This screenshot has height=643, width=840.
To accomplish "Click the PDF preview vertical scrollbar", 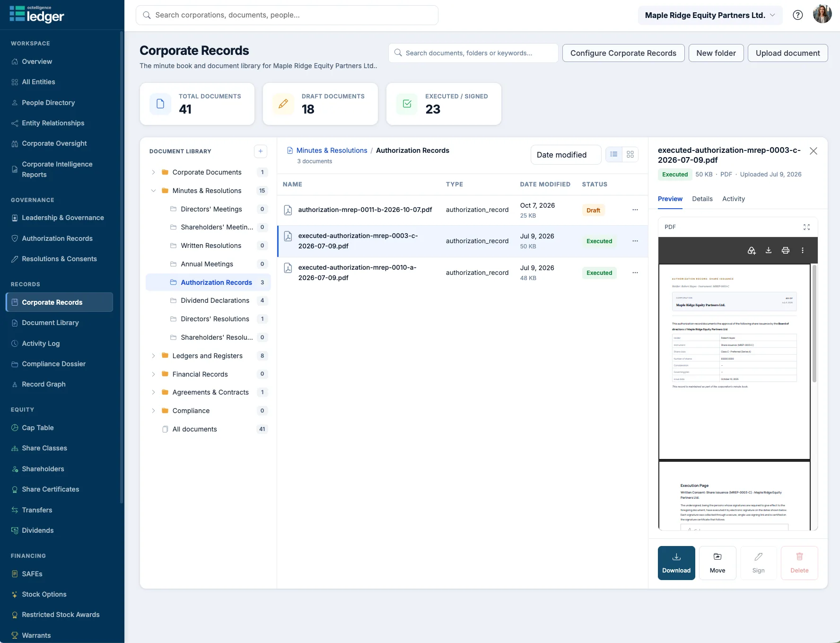I will point(814,324).
